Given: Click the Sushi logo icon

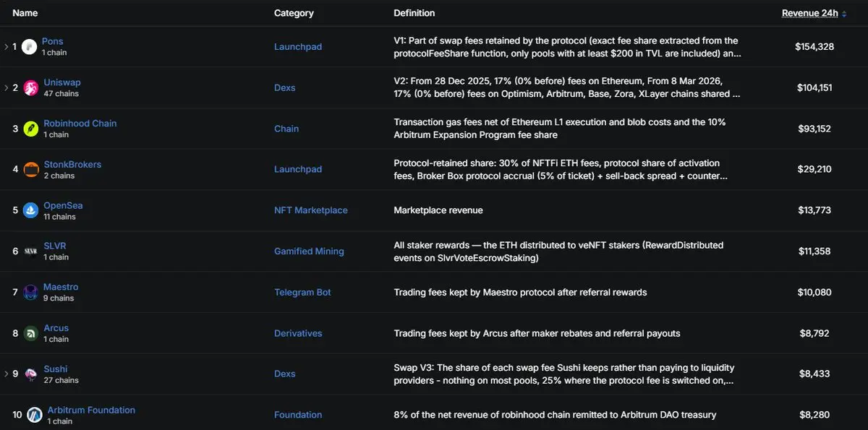Looking at the screenshot, I should point(31,374).
